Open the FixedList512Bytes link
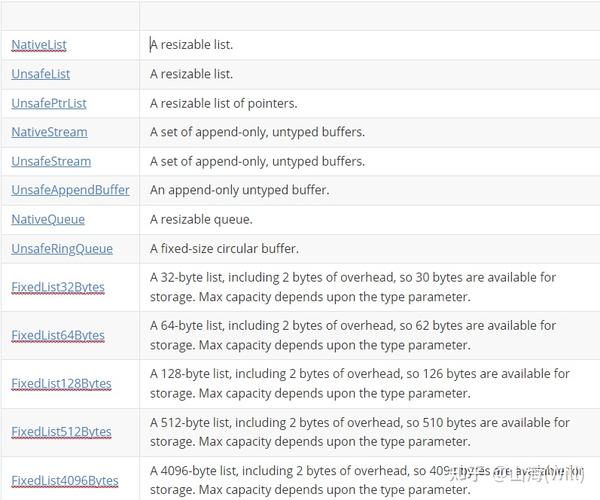Viewport: 600px width, 500px height. point(61,432)
